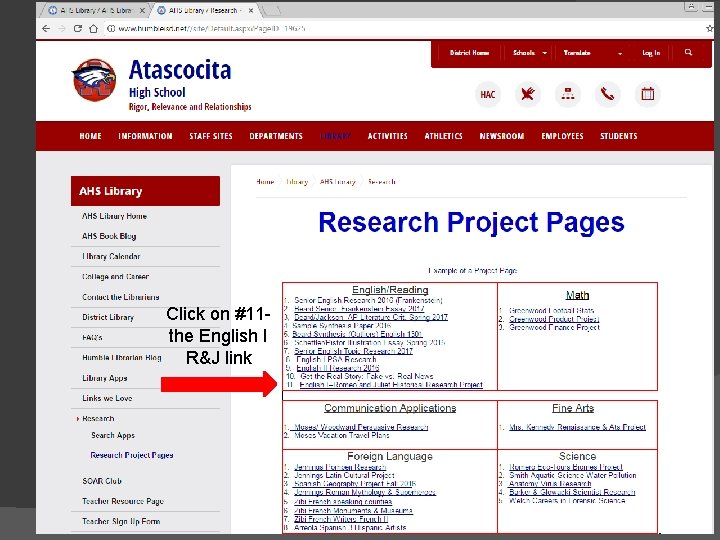Click Example of a Project Page text
This screenshot has height=540, width=720.
[x=472, y=270]
